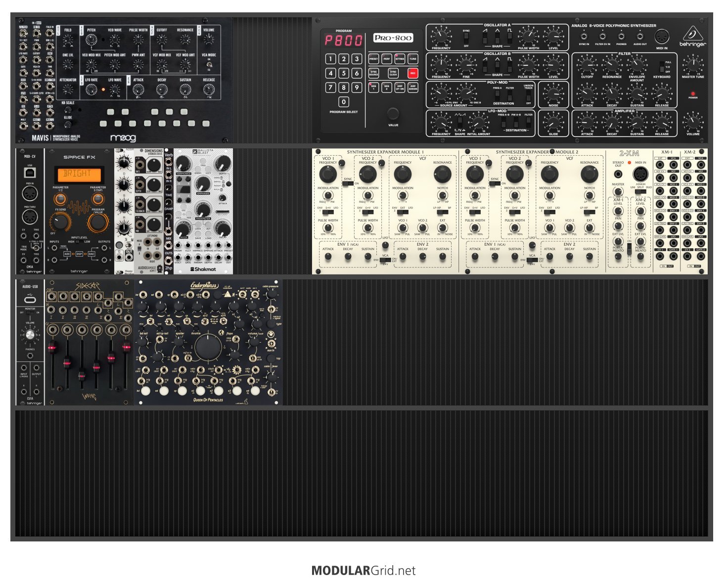Viewport: 728px width, 581px height.
Task: Click the SEQ 1 button on the Pro-800
Action: [x=374, y=88]
